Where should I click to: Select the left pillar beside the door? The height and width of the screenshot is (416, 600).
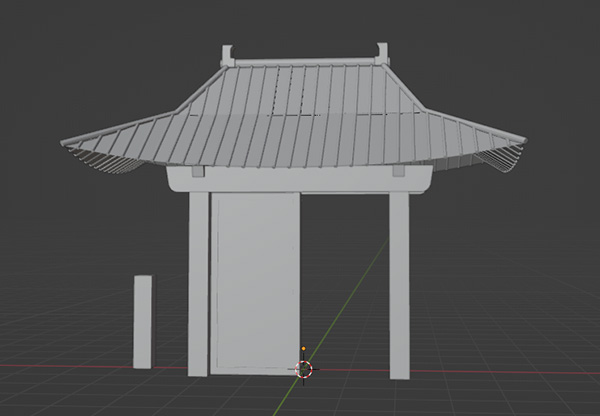pos(198,285)
